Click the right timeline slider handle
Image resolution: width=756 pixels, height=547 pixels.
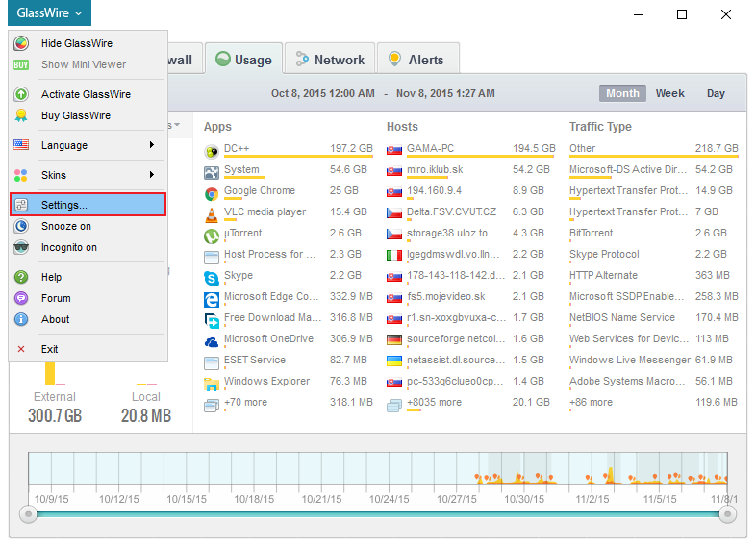(727, 515)
